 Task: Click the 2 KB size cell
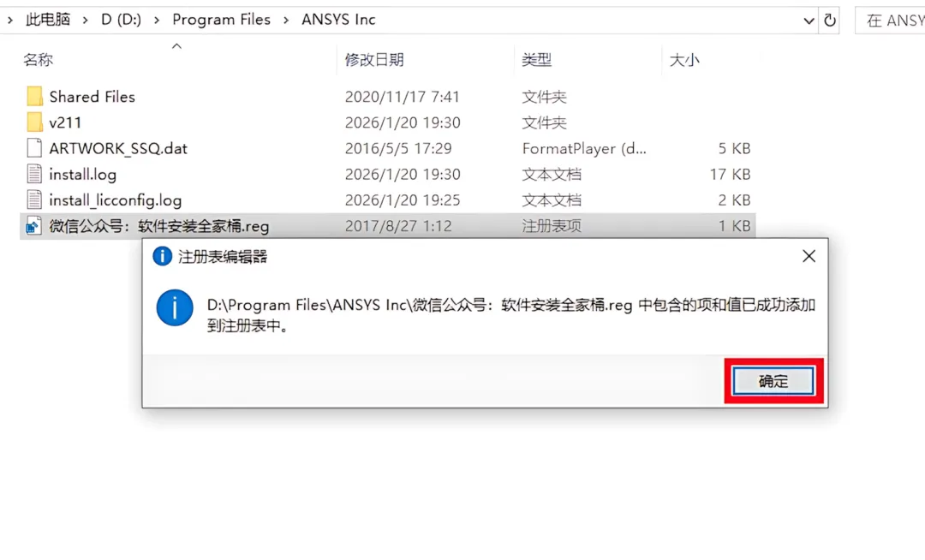click(734, 200)
